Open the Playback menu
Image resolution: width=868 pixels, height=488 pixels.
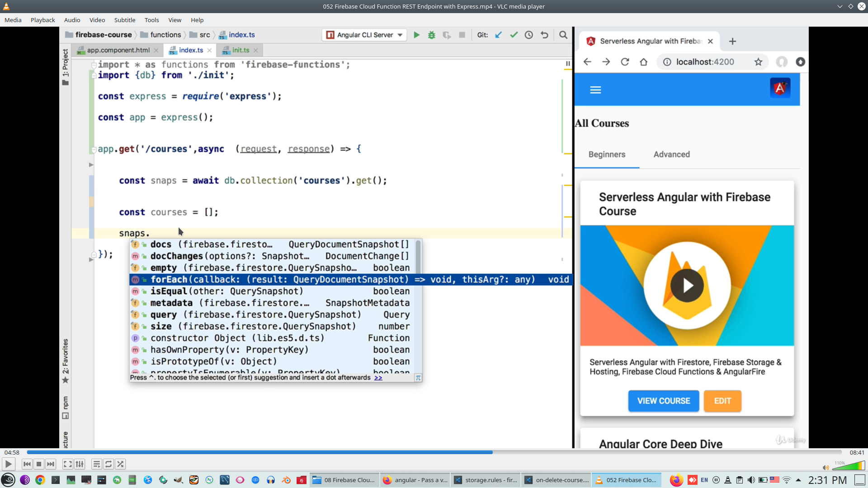coord(42,20)
